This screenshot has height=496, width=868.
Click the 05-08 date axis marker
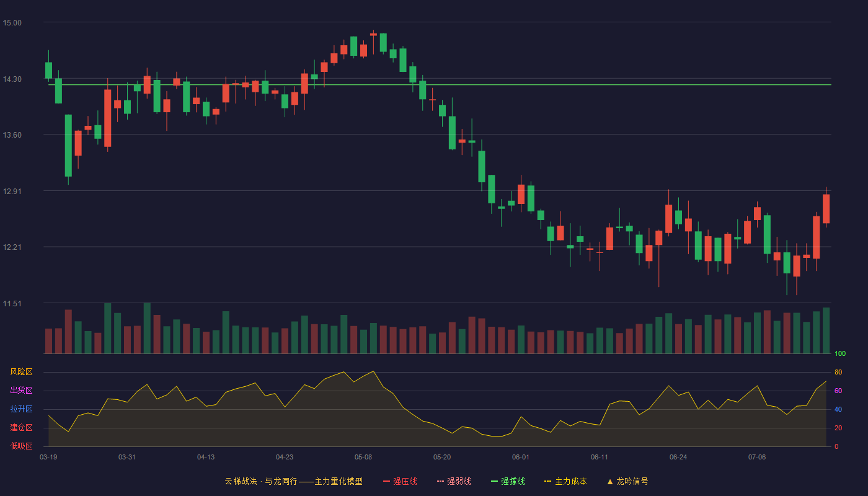(363, 457)
